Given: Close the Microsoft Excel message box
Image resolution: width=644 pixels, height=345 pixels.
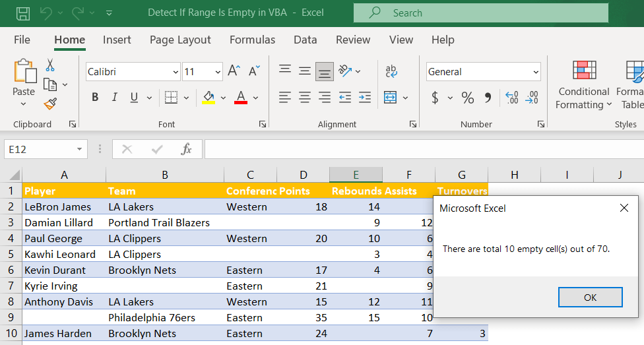Looking at the screenshot, I should pyautogui.click(x=624, y=208).
